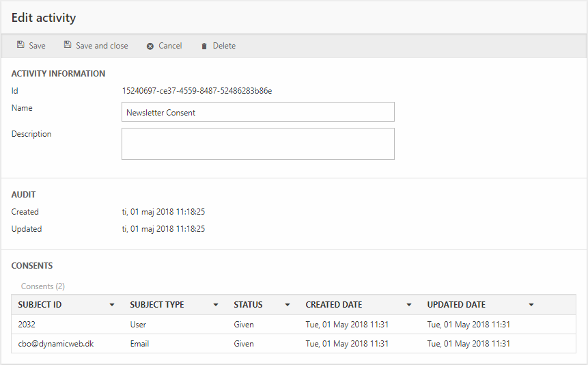Click the Save and close disk icon

point(68,46)
